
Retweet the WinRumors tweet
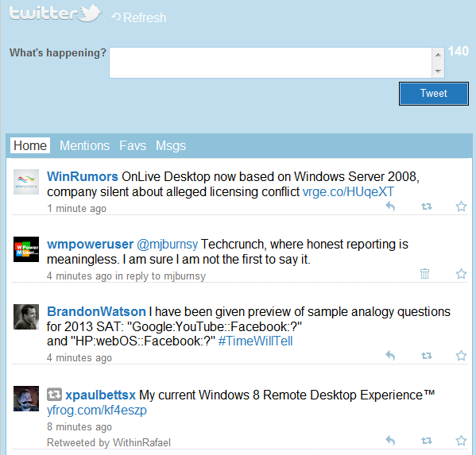point(427,206)
